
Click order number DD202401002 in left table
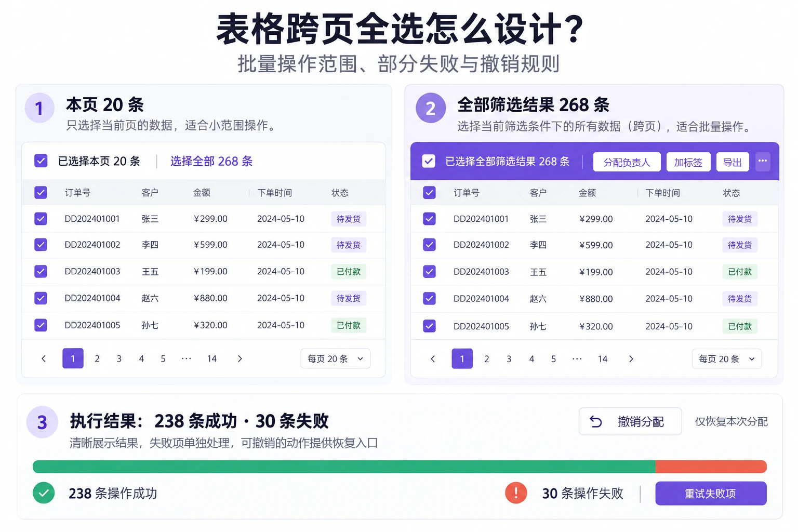pyautogui.click(x=92, y=245)
